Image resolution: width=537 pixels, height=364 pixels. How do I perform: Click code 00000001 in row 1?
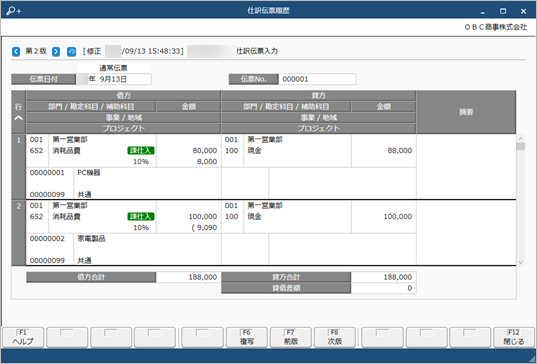pyautogui.click(x=47, y=173)
